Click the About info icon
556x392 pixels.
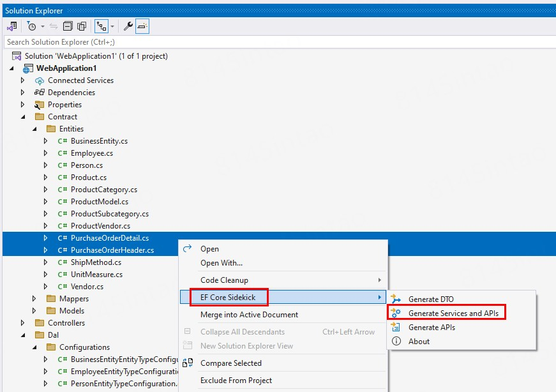[x=396, y=342]
